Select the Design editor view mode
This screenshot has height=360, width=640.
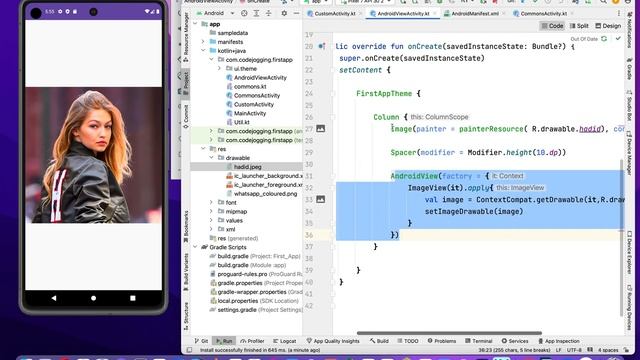click(608, 26)
